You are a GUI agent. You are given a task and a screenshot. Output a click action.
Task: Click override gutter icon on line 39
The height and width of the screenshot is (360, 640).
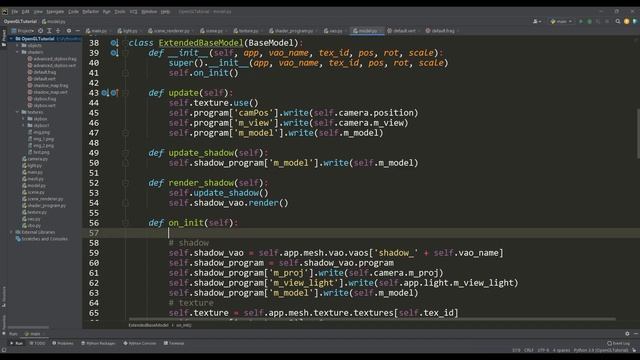[x=114, y=53]
